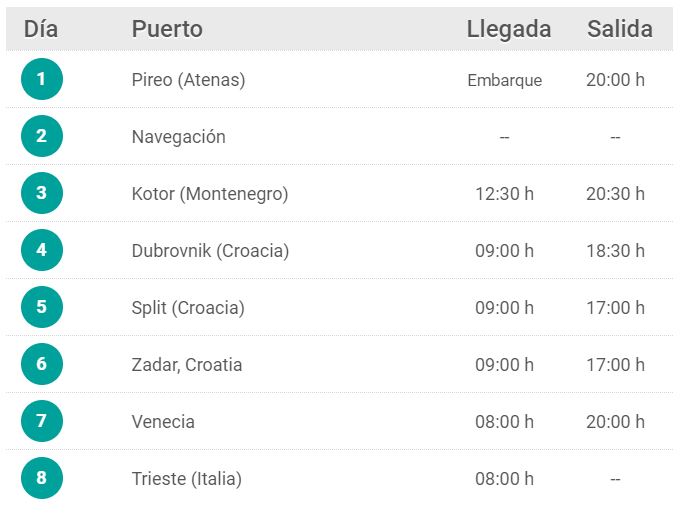Select the day 4 circle badge
684x526 pixels.
click(41, 250)
